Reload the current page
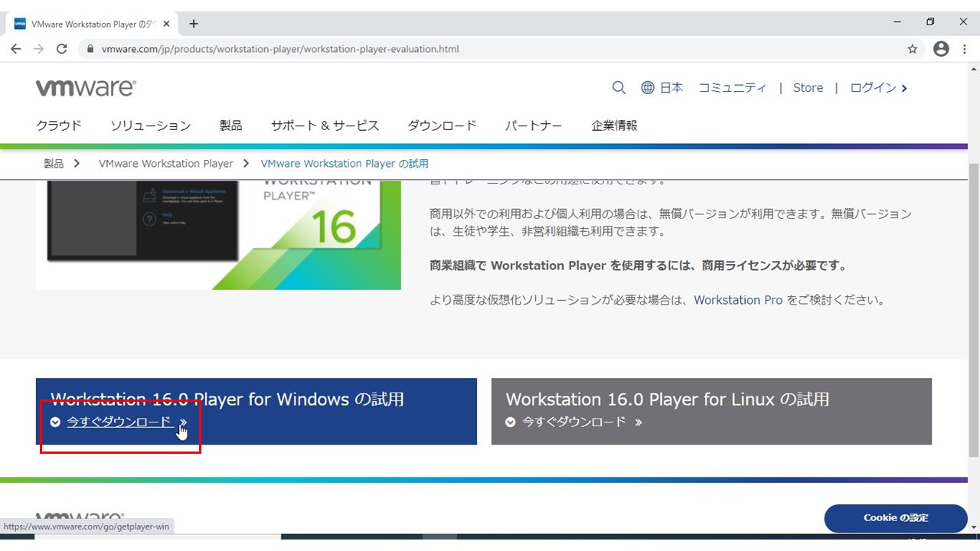 tap(62, 49)
